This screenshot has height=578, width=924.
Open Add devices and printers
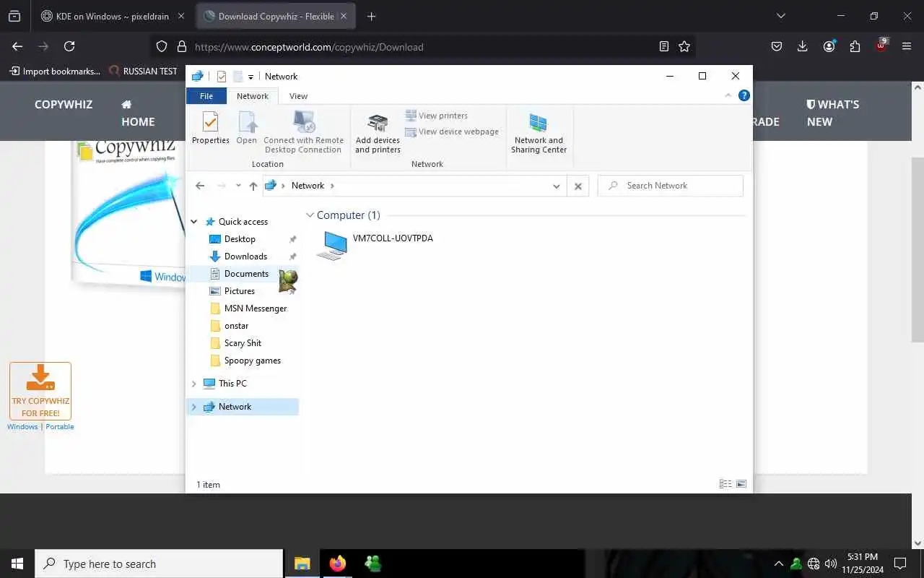coord(378,133)
